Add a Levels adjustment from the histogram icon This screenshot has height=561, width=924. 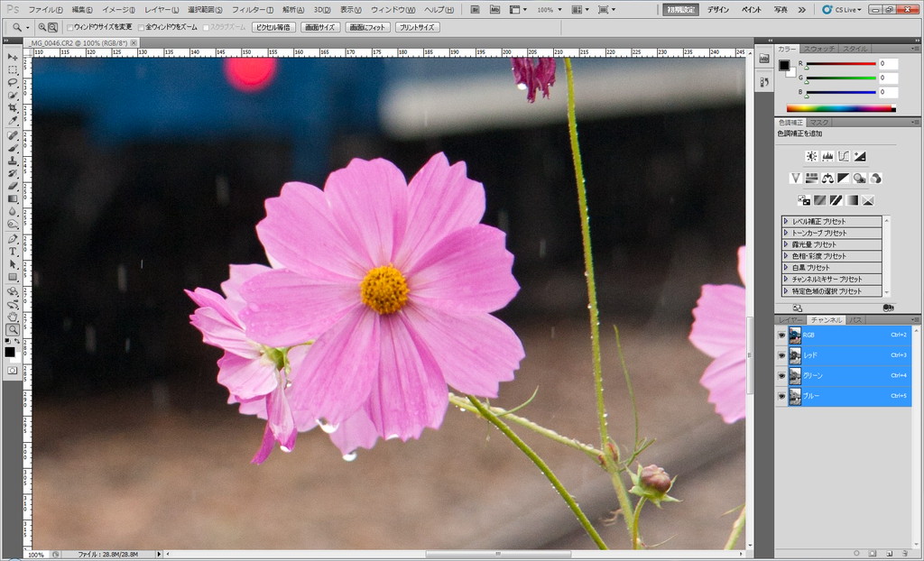[827, 156]
